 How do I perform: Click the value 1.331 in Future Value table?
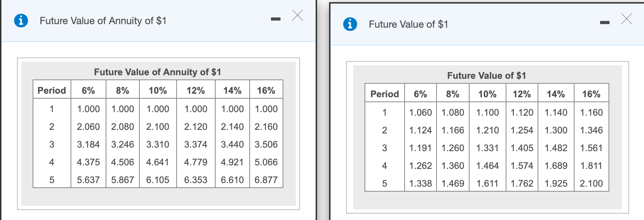click(487, 148)
